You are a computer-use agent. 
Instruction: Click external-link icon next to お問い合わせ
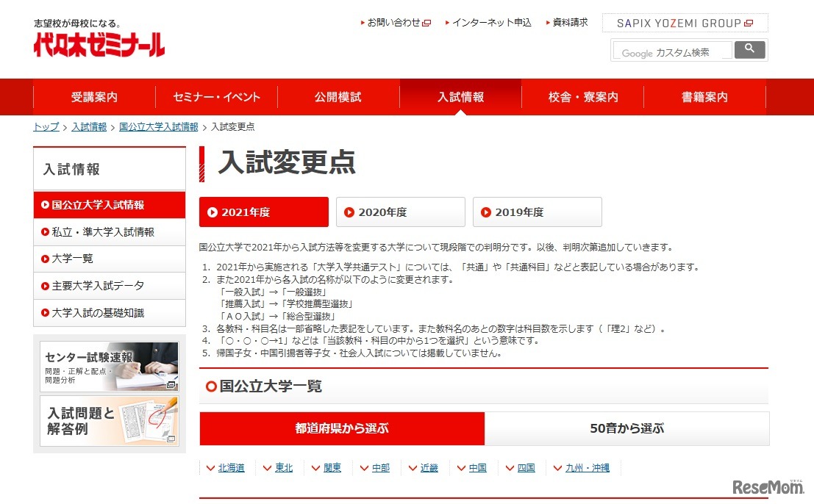coord(426,22)
